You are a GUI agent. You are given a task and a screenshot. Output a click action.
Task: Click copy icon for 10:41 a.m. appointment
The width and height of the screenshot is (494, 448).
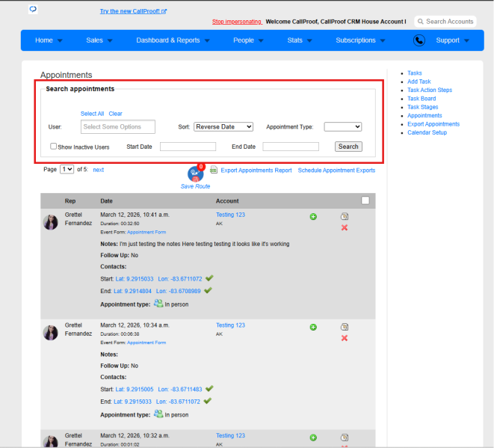click(x=345, y=216)
